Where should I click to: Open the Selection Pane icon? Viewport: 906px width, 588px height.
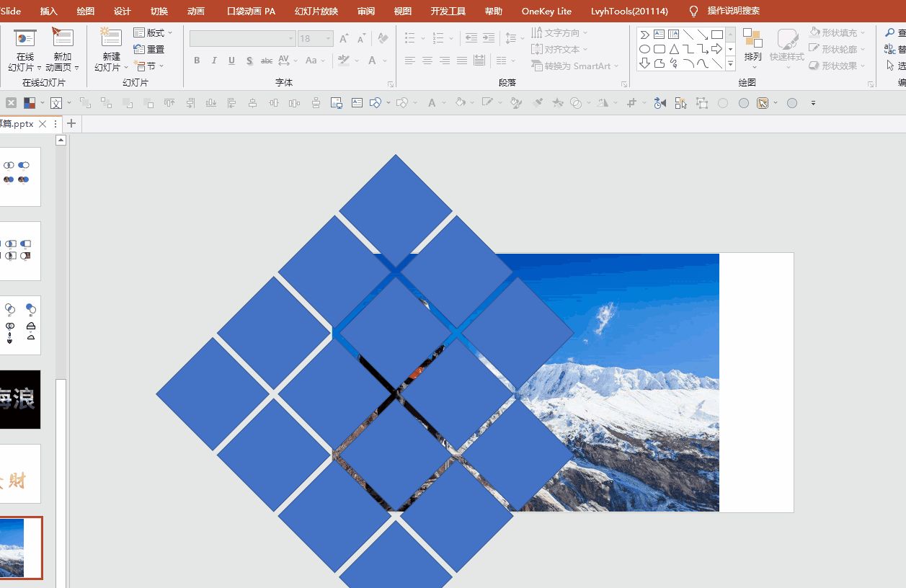[681, 103]
